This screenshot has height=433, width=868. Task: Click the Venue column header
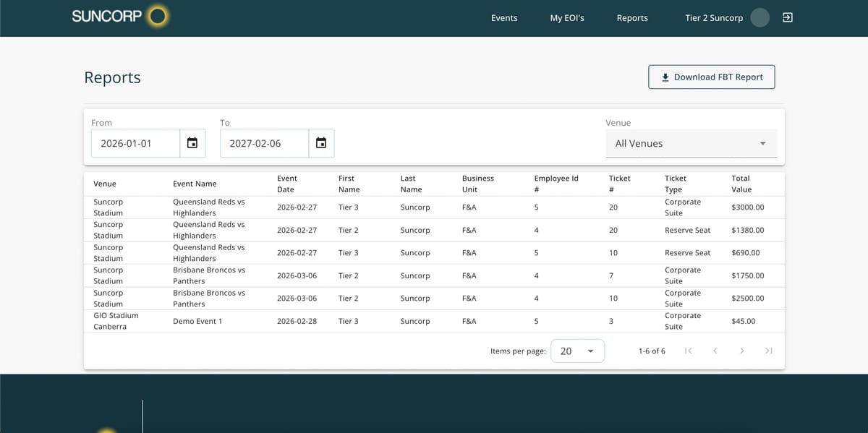pyautogui.click(x=105, y=184)
